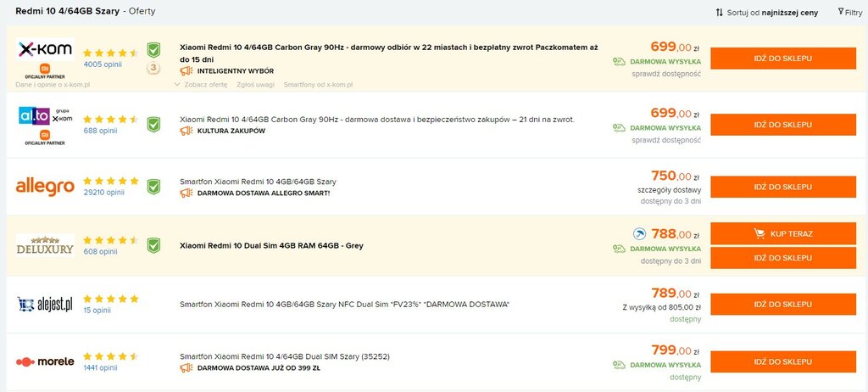Image resolution: width=868 pixels, height=392 pixels.
Task: Click the green trust shield for x-kom
Action: tap(154, 50)
